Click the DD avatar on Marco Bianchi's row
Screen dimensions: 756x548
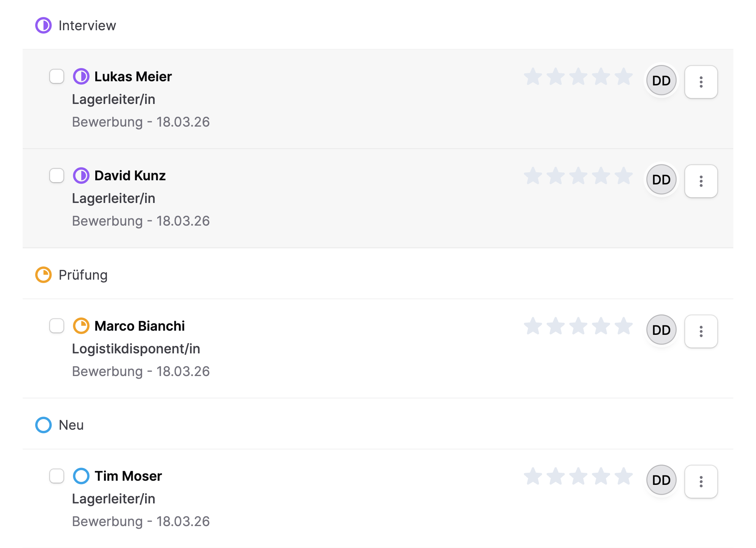click(661, 330)
